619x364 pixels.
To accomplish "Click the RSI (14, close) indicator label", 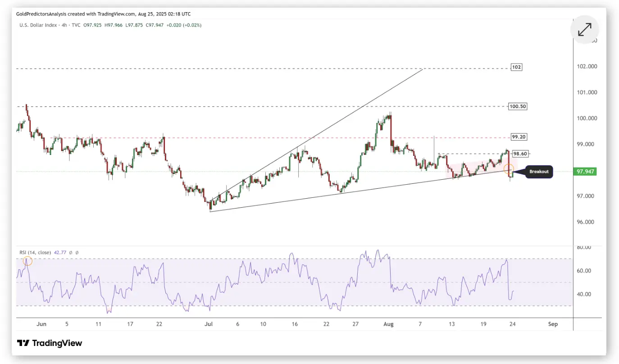I will tap(35, 253).
